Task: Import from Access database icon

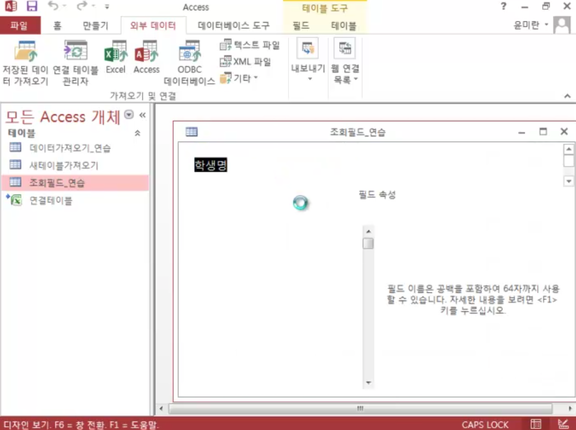Action: [x=146, y=57]
